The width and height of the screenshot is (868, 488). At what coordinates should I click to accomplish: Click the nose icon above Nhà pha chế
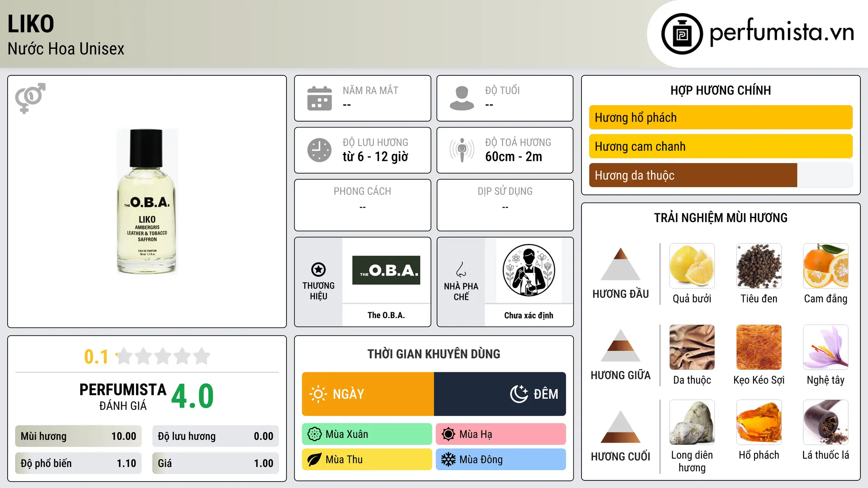point(461,269)
